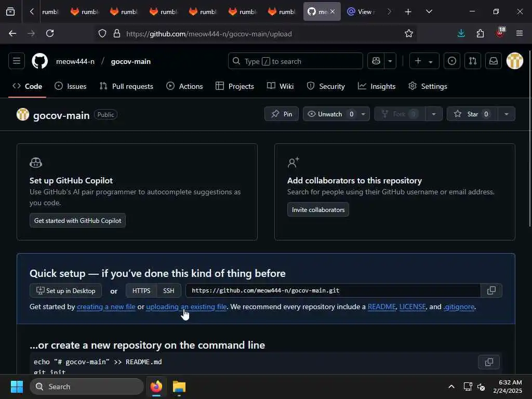
Task: Open the LICENSE link
Action: pos(413,307)
